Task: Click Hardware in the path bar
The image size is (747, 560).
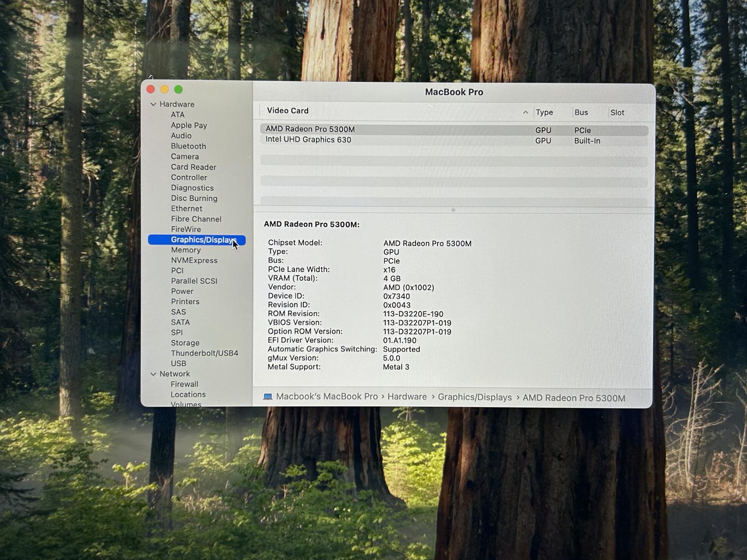Action: 407,397
